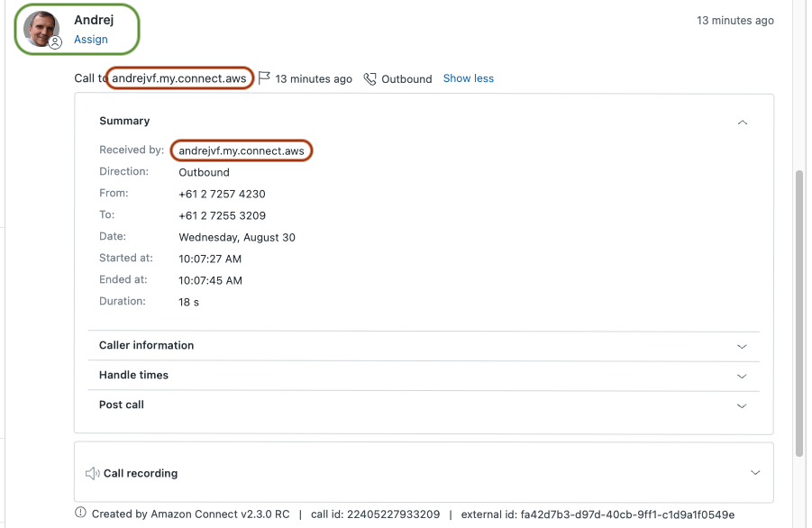Expand the Handle times section
Image resolution: width=812 pixels, height=528 pixels.
[742, 376]
